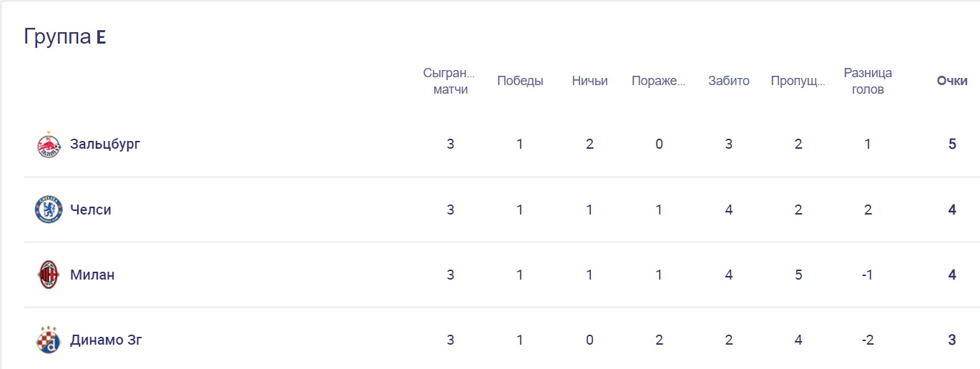Screen dimensions: 980x369
Task: Click Milan's goal difference value -1
Action: [867, 275]
